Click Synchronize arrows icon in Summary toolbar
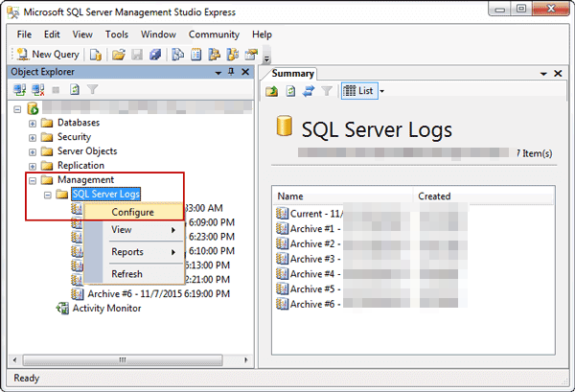The width and height of the screenshot is (575, 392). coord(309,91)
